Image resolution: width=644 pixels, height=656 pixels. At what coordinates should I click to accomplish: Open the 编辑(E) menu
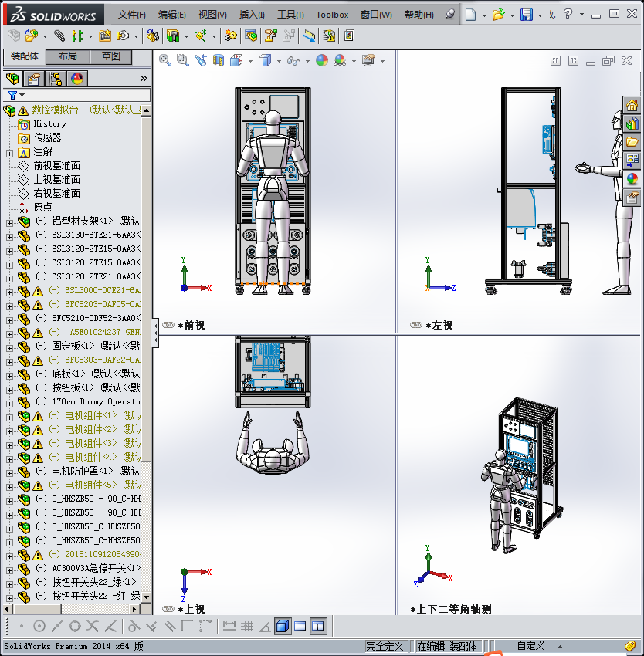171,15
